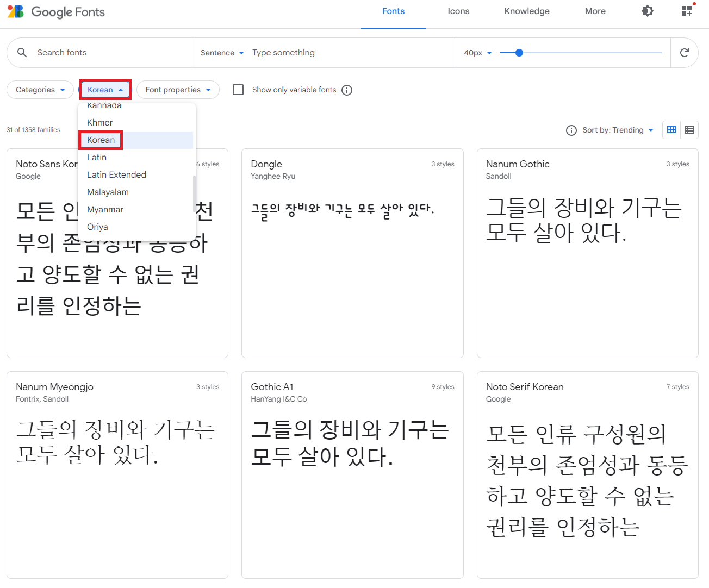Select Myanmar in language list
709x588 pixels.
136,210
